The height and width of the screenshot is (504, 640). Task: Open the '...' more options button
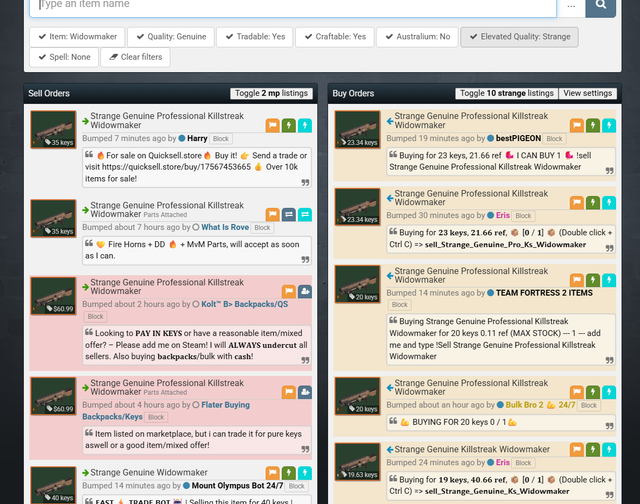click(x=571, y=6)
